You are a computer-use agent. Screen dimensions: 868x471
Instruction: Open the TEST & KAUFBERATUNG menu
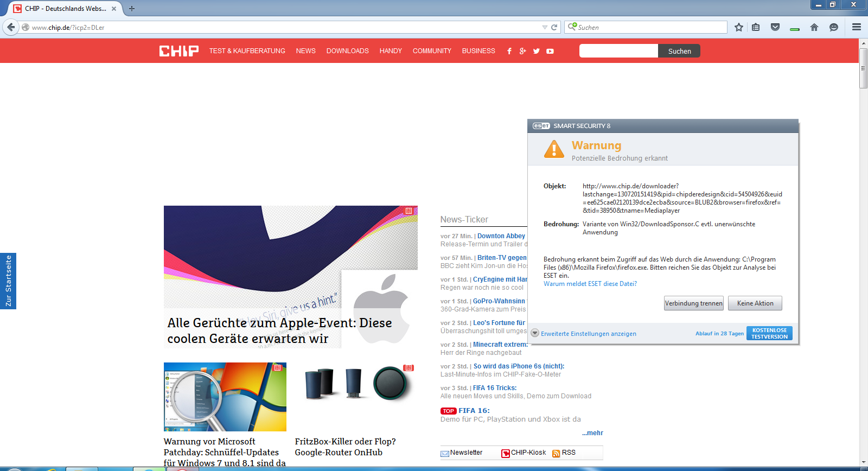tap(247, 51)
